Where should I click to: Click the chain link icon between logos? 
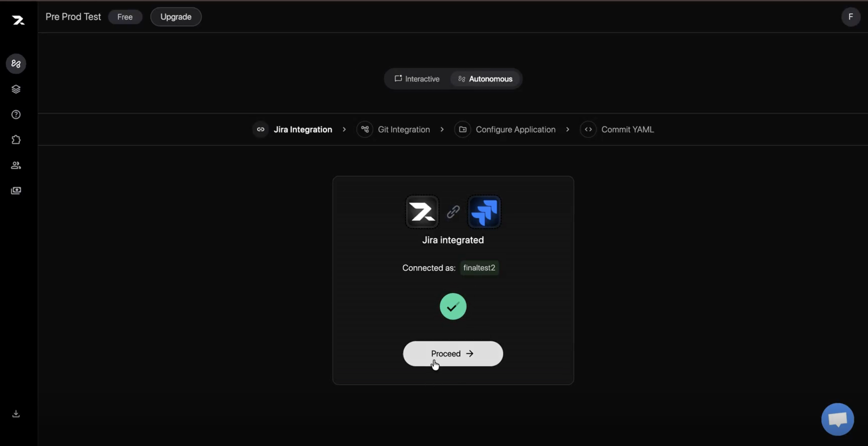pos(453,212)
